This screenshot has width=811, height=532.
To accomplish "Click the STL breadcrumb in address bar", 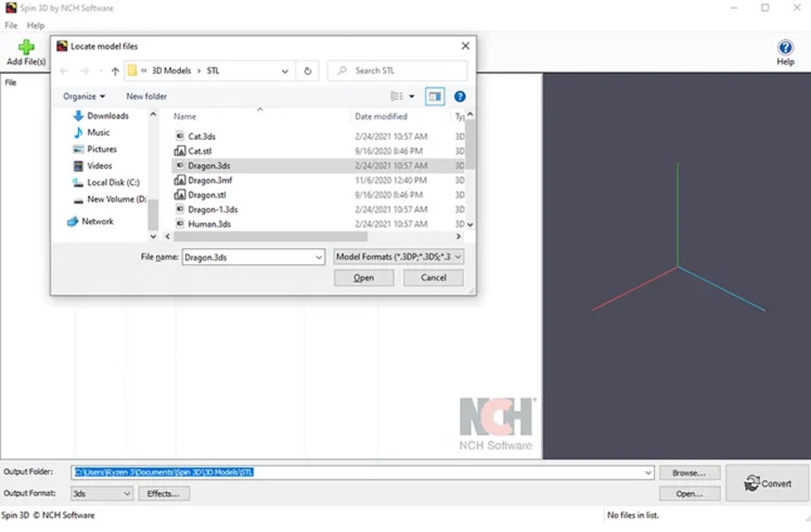I will [x=213, y=71].
